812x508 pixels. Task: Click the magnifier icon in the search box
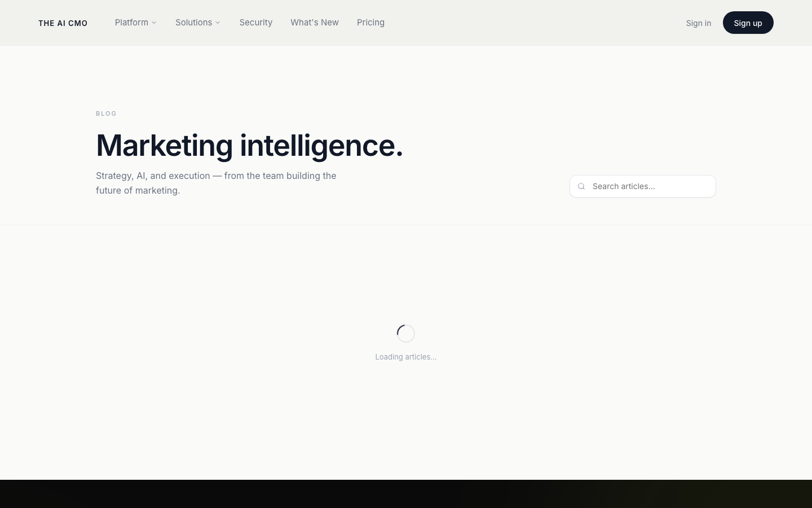tap(581, 186)
